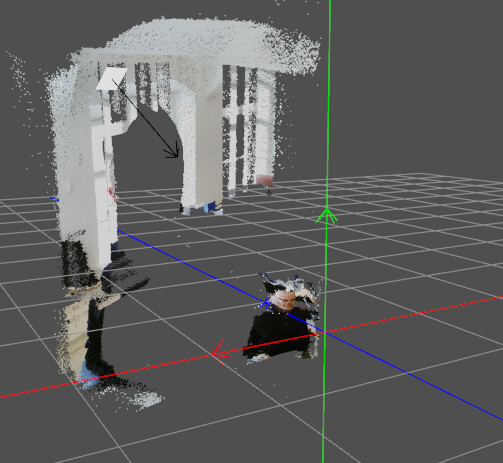Select the red X-axis arrowhead
Viewport: 503px width, 463px height.
(220, 353)
